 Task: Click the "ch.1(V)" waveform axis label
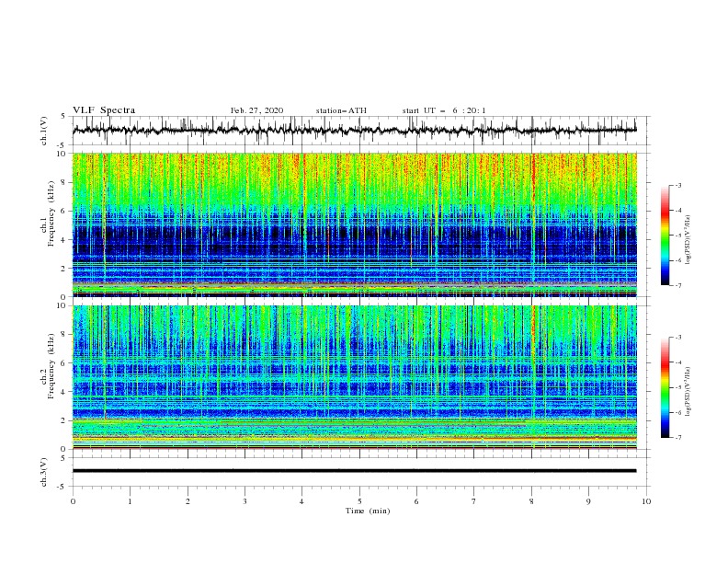(x=44, y=131)
